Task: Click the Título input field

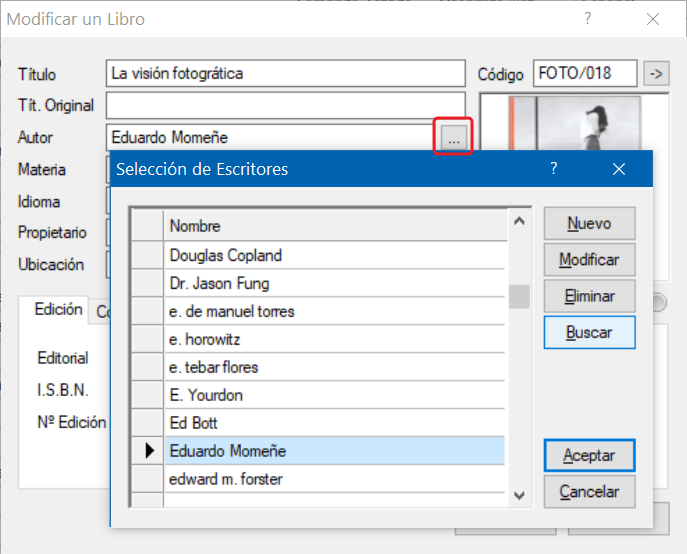Action: 285,73
